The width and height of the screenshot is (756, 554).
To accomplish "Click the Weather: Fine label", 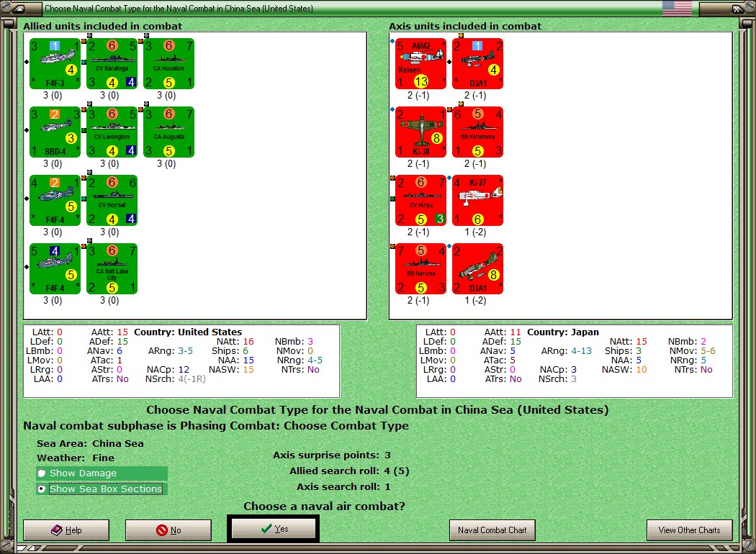I will 76,458.
